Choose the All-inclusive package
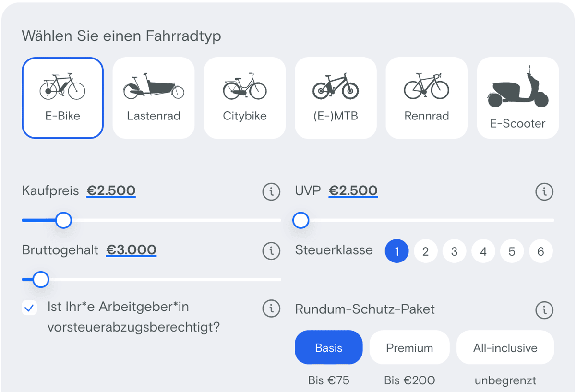Image resolution: width=576 pixels, height=392 pixels. click(505, 347)
